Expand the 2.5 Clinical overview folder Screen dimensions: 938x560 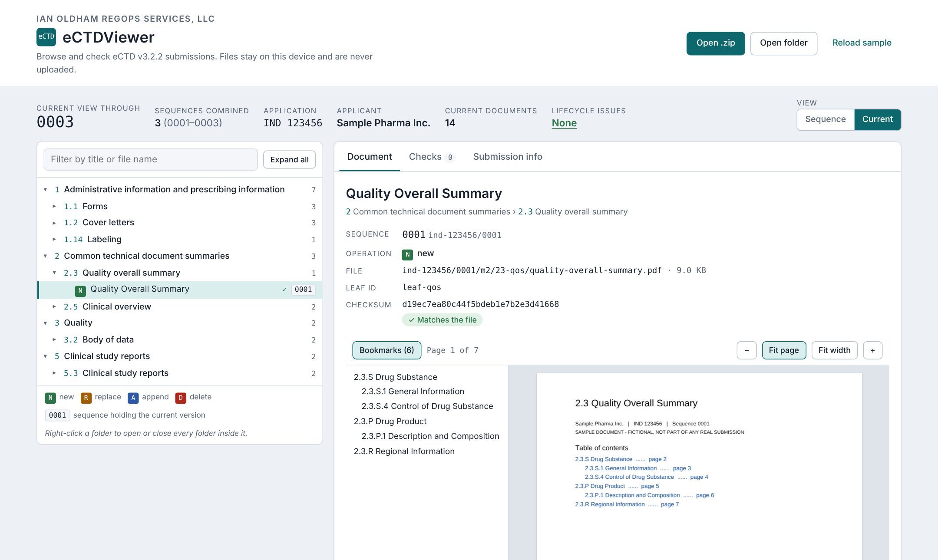click(54, 306)
